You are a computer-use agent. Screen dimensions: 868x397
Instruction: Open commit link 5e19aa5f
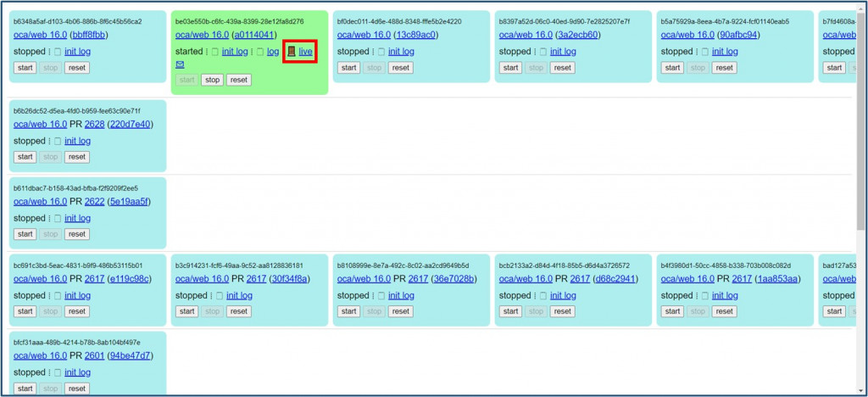(130, 202)
